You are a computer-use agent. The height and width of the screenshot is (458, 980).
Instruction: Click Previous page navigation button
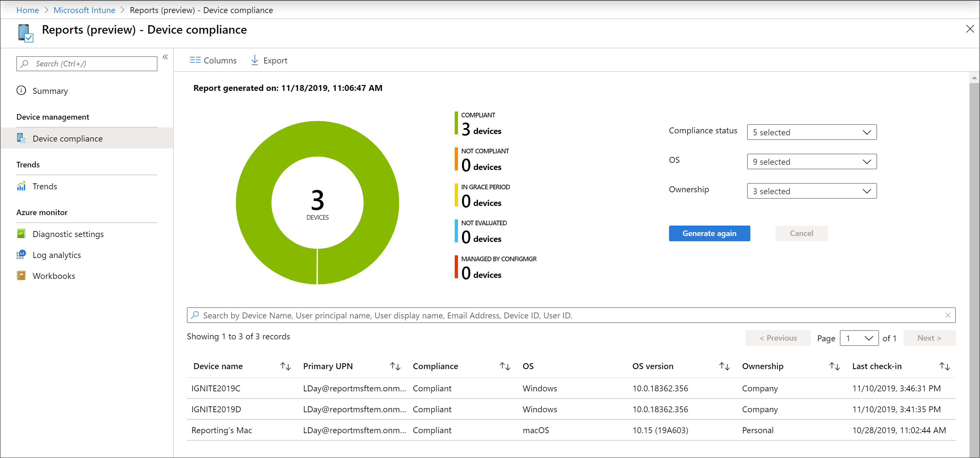(777, 337)
